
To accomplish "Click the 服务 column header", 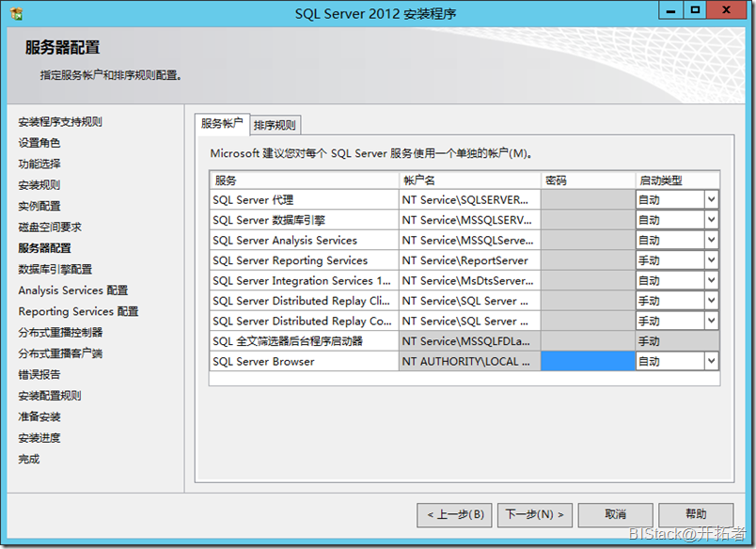I will click(x=304, y=180).
